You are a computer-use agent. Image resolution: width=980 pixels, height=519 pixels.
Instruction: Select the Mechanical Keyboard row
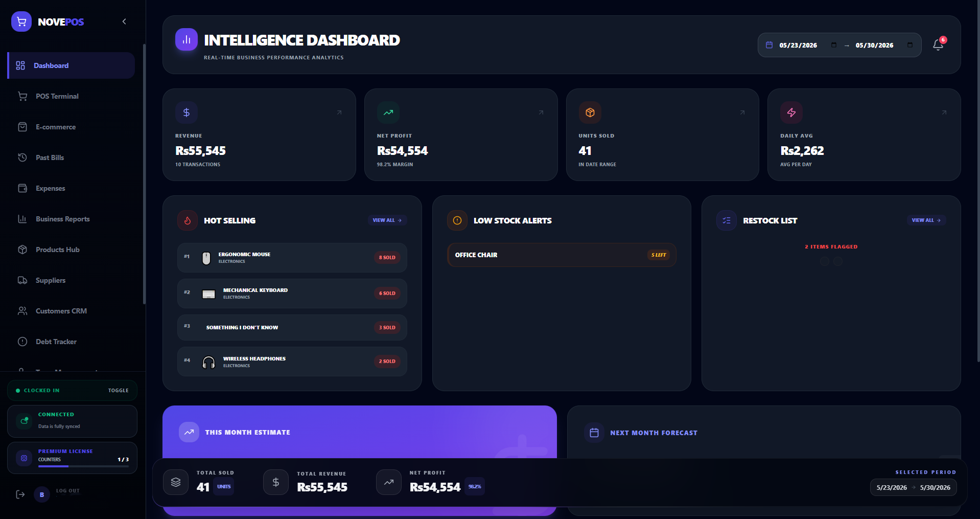pos(292,294)
